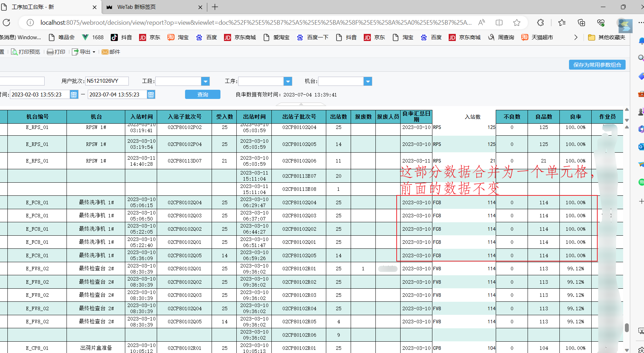Switch to 工序加工台账 tab

(x=50, y=7)
